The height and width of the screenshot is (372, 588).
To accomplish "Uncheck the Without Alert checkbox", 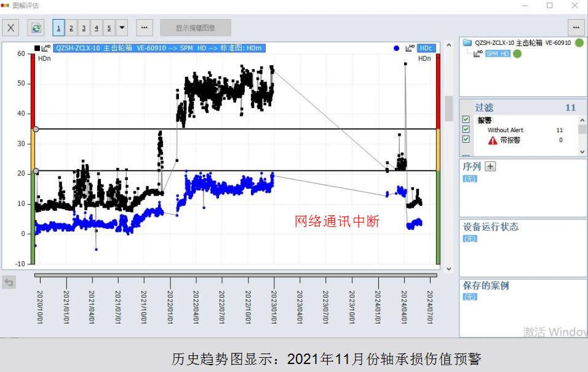I will pos(466,130).
